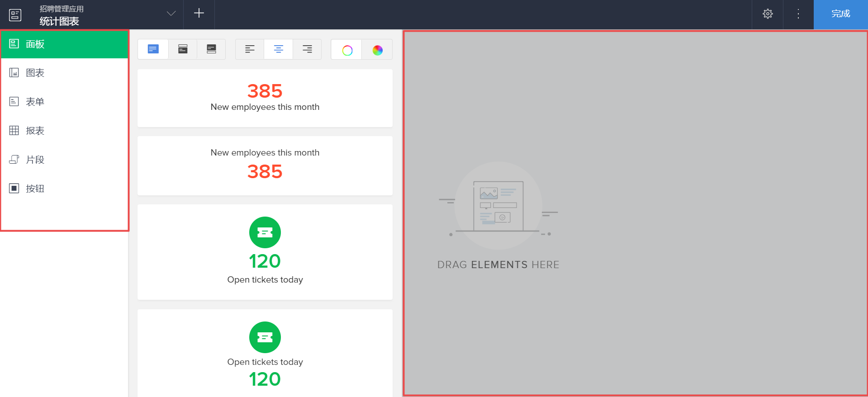
Task: Open the vertical three-dot more menu
Action: 798,14
